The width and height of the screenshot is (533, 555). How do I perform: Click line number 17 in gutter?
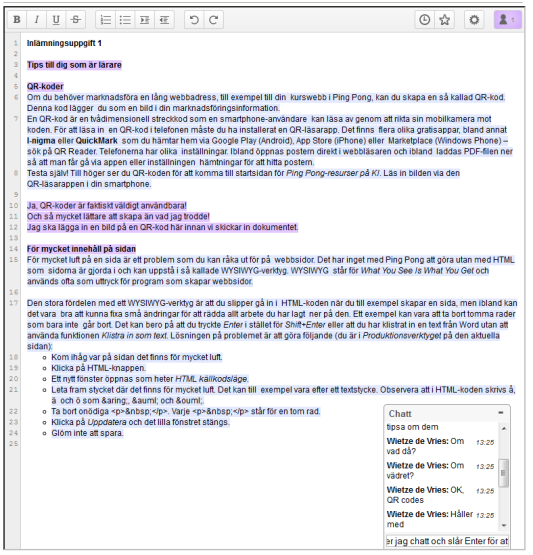click(13, 303)
